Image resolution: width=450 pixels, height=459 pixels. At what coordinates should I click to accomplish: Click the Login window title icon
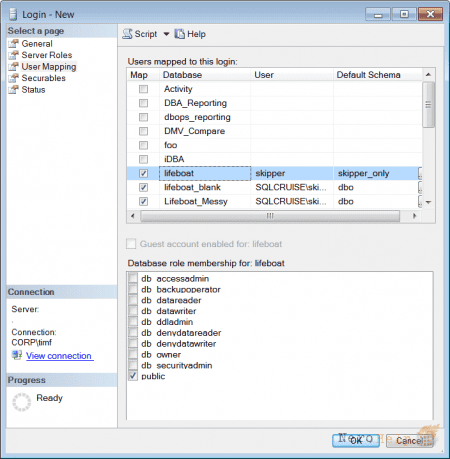[x=13, y=14]
